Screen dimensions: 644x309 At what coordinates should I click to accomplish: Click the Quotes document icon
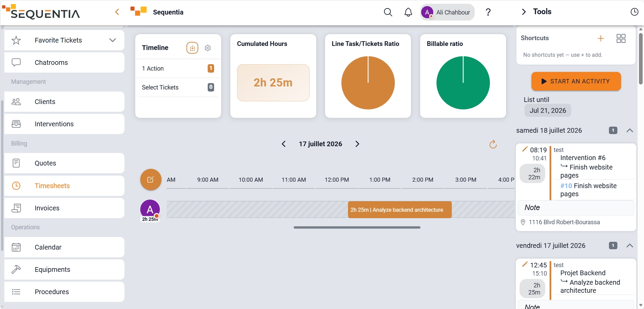(x=16, y=163)
